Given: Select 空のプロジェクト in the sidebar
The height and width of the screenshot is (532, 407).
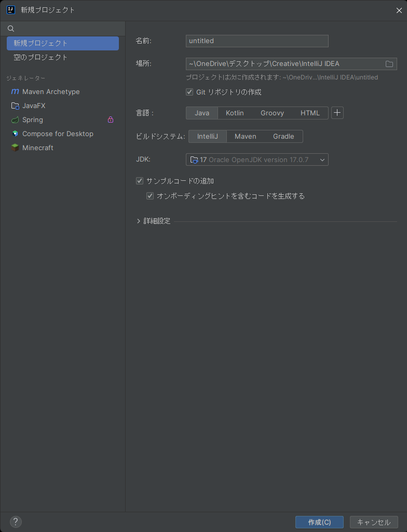Looking at the screenshot, I should coord(63,57).
